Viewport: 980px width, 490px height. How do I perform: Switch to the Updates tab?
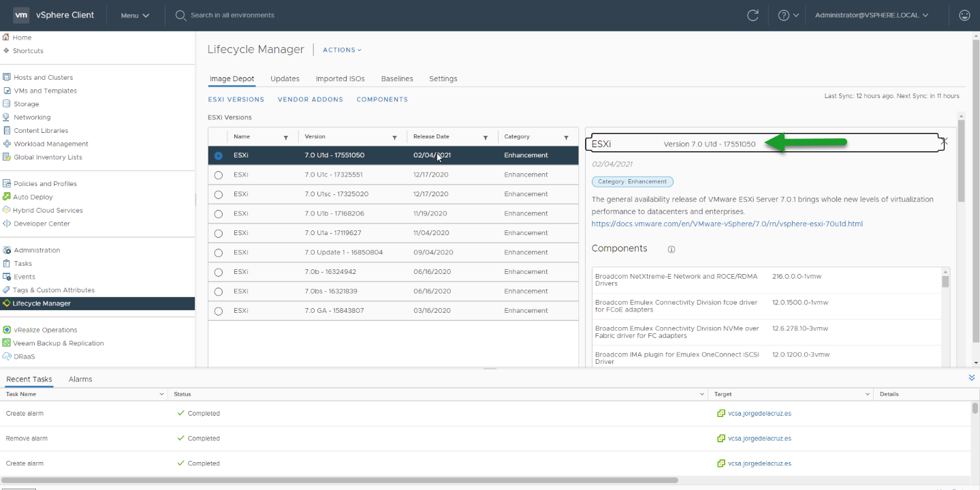(x=285, y=78)
